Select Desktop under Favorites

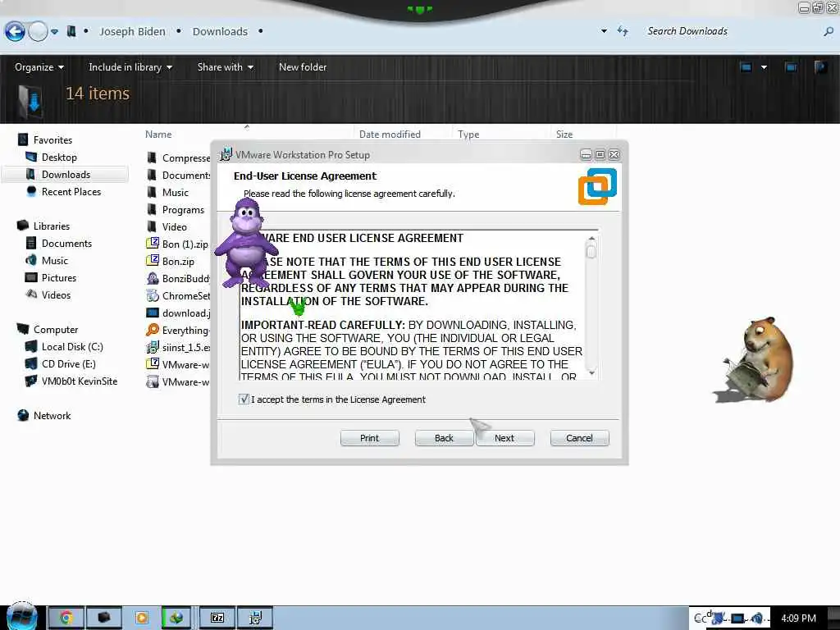(x=59, y=157)
